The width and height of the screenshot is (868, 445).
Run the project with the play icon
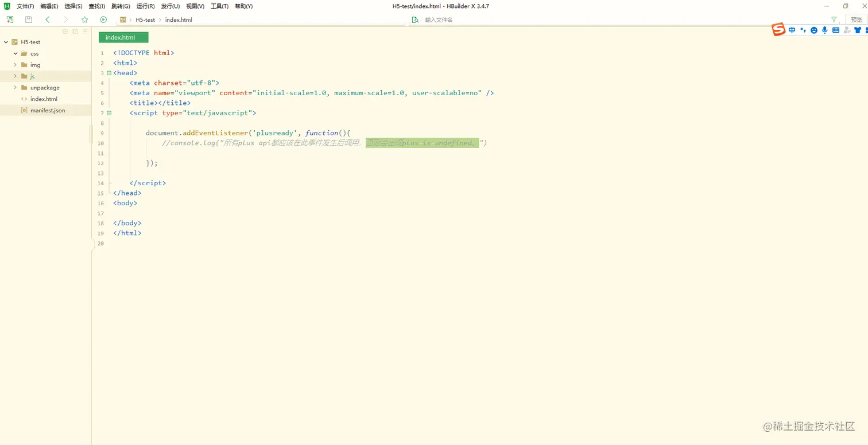click(x=103, y=19)
